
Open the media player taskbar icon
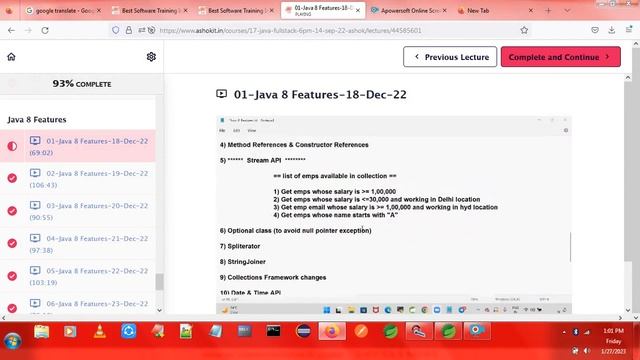coord(70,331)
